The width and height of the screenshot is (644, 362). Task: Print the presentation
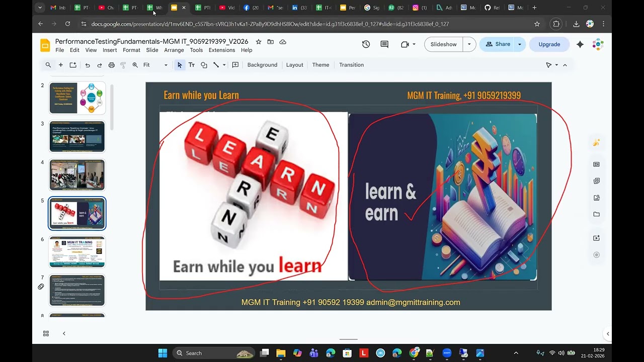pos(112,65)
